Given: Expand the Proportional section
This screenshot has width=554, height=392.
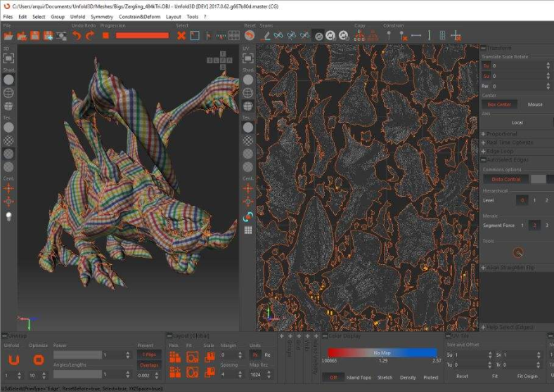Looking at the screenshot, I should 483,134.
